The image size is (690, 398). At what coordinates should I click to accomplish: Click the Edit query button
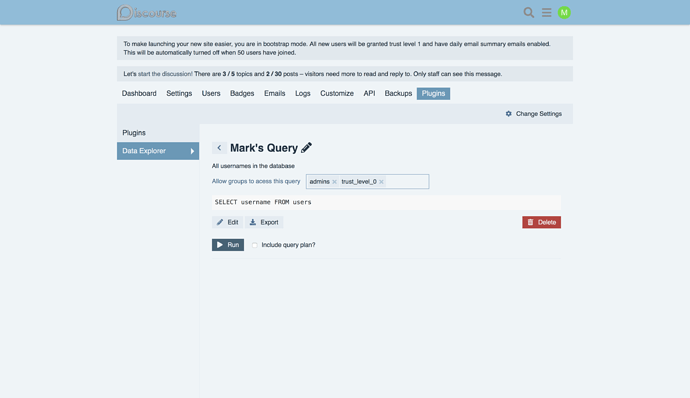228,222
